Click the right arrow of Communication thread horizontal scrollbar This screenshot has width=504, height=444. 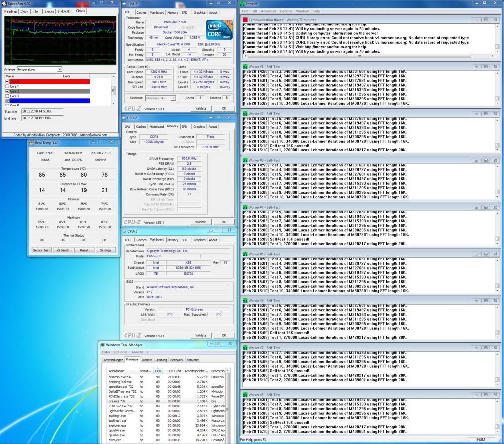pos(492,56)
